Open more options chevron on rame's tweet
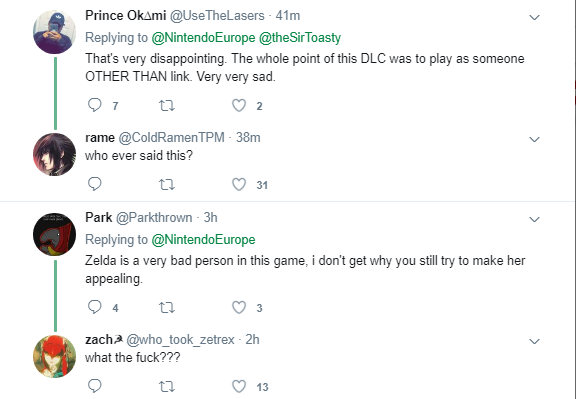Viewport: 576px width, 399px height. point(534,139)
